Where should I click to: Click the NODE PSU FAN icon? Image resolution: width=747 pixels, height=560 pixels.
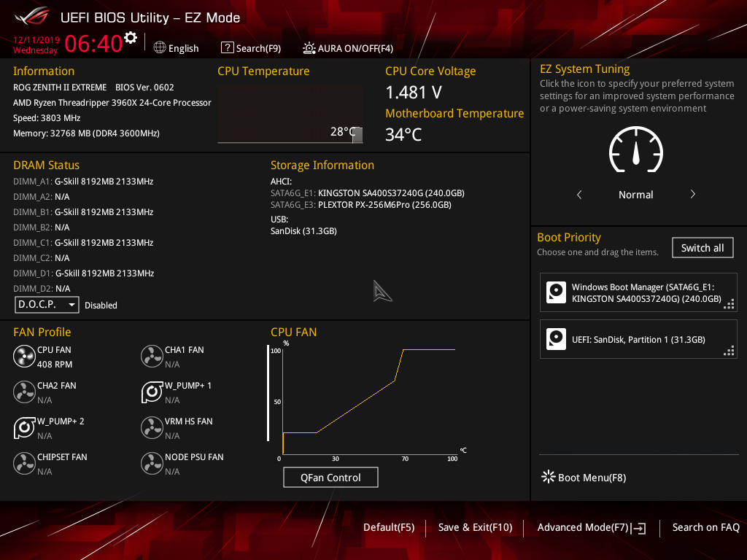152,463
